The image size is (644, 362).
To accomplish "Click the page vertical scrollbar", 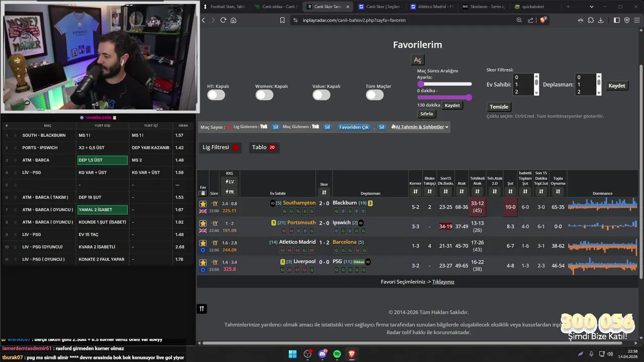I will click(641, 171).
